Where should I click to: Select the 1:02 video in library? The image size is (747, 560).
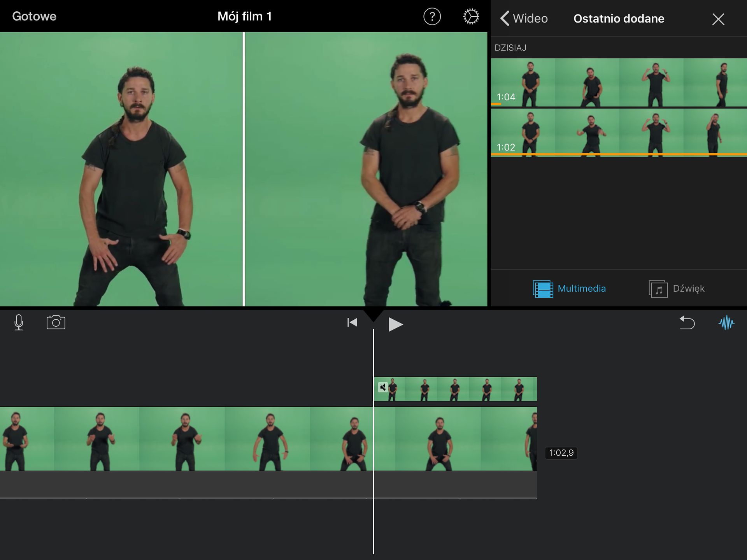click(619, 133)
